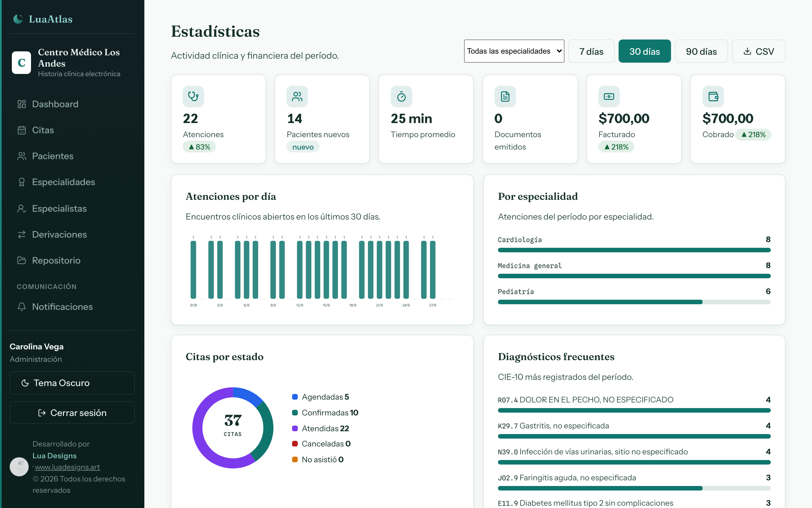The width and height of the screenshot is (812, 508).
Task: Go to Pacientes section
Action: [72, 156]
